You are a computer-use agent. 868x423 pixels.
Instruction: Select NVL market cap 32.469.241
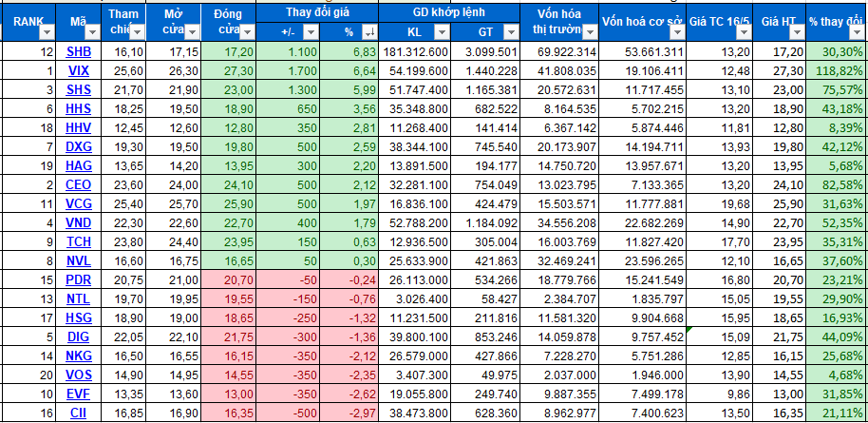pos(559,260)
